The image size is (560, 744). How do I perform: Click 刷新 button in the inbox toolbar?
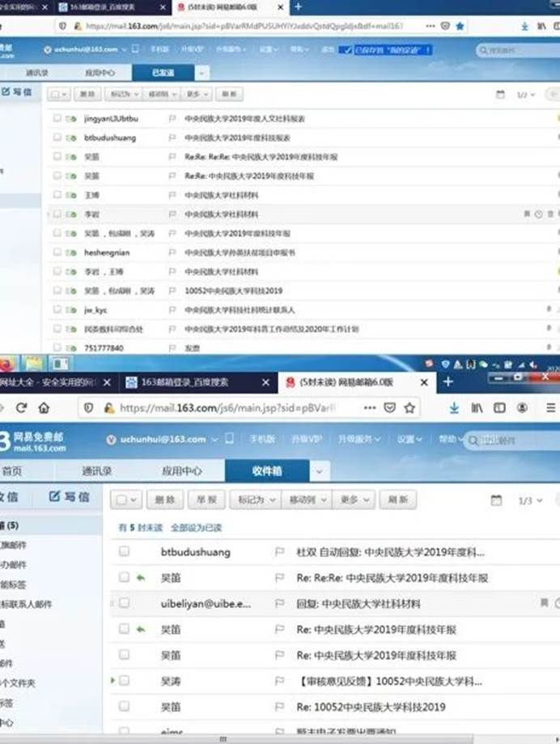398,500
